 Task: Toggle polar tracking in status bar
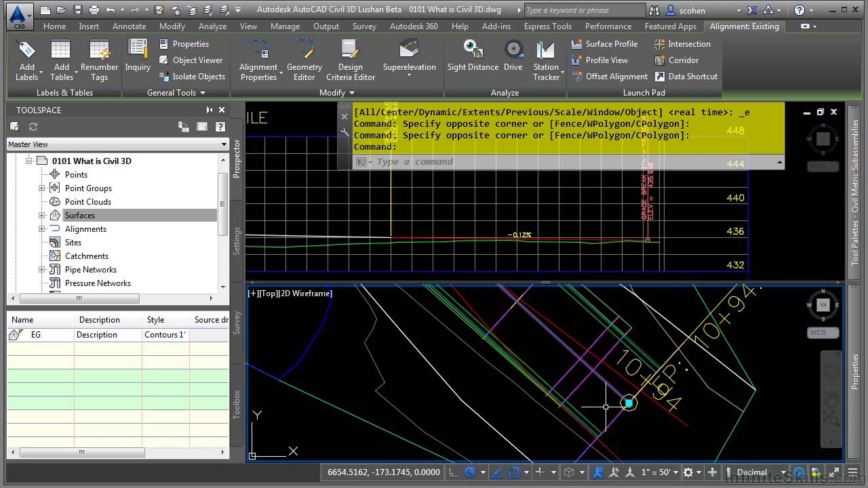tap(469, 472)
